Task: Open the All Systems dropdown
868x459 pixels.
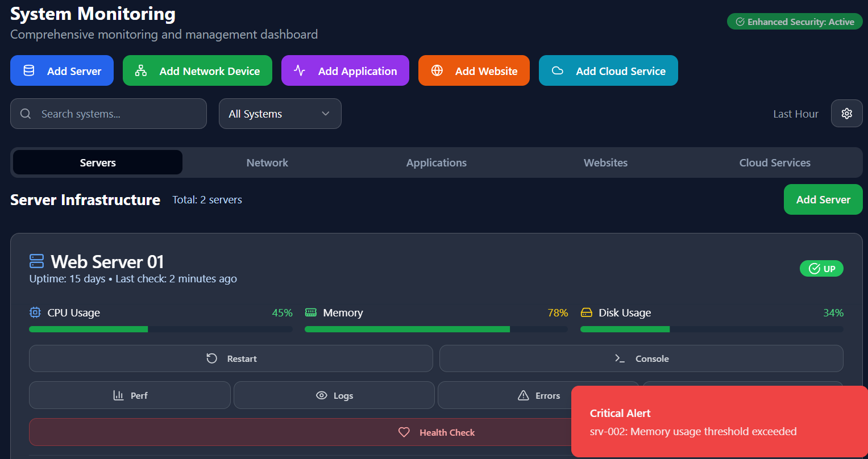Action: tap(280, 114)
